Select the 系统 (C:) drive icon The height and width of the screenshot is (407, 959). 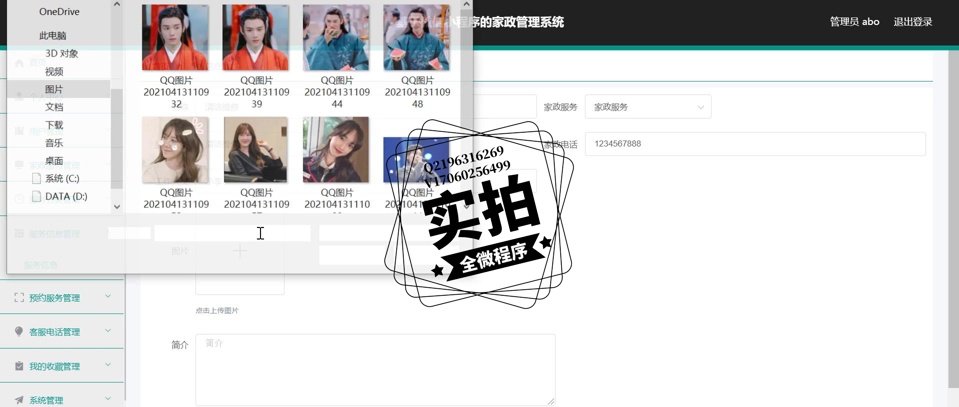36,179
